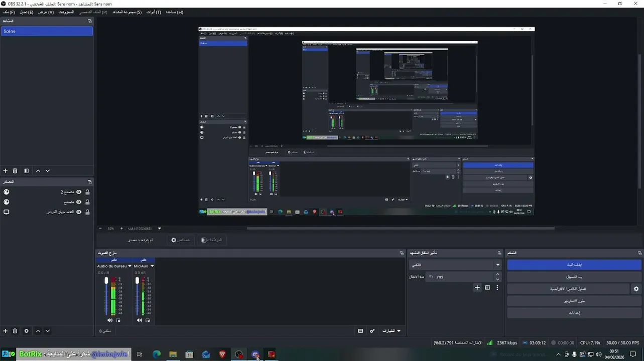Select the Scène item in scenes list
This screenshot has height=361, width=644.
[x=47, y=31]
